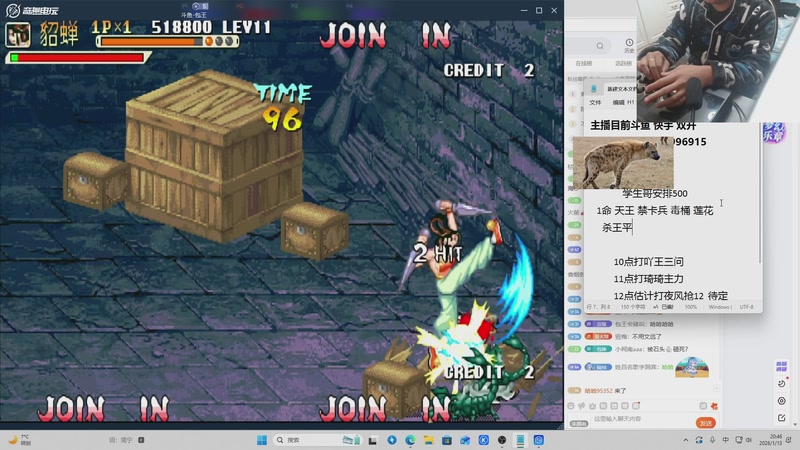The height and width of the screenshot is (450, 800).
Task: Open the Windows Start button
Action: pos(262,440)
